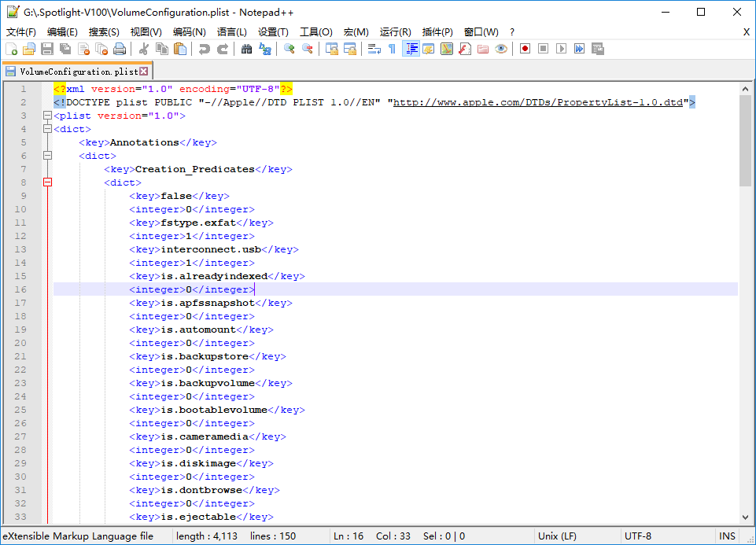Click the UTF-8 encoding status field
756x545 pixels.
tap(638, 536)
